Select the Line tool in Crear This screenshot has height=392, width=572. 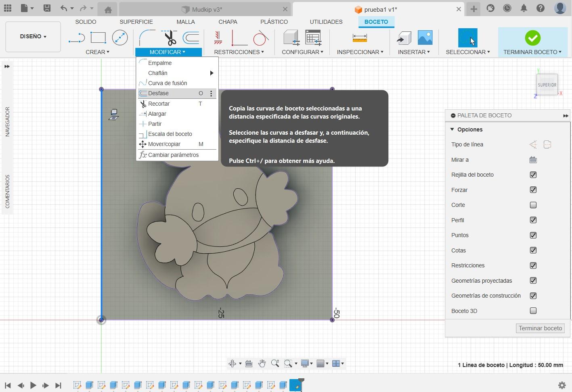(76, 38)
